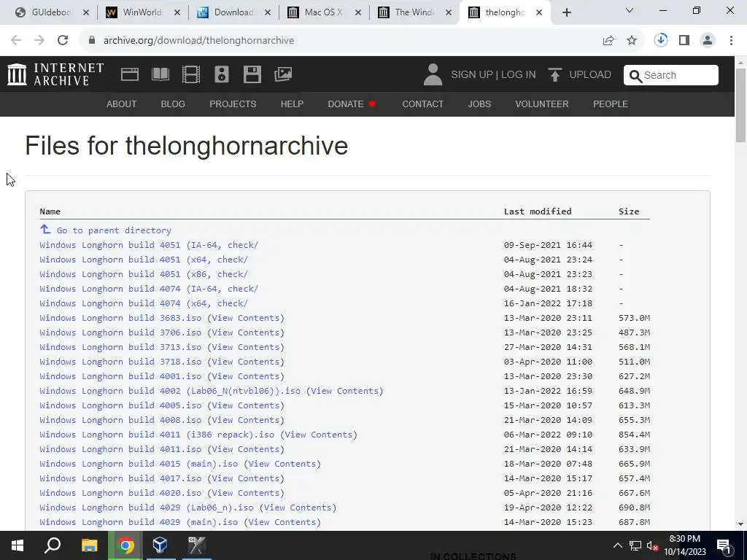
Task: Click the browser Back arrow
Action: [x=16, y=41]
